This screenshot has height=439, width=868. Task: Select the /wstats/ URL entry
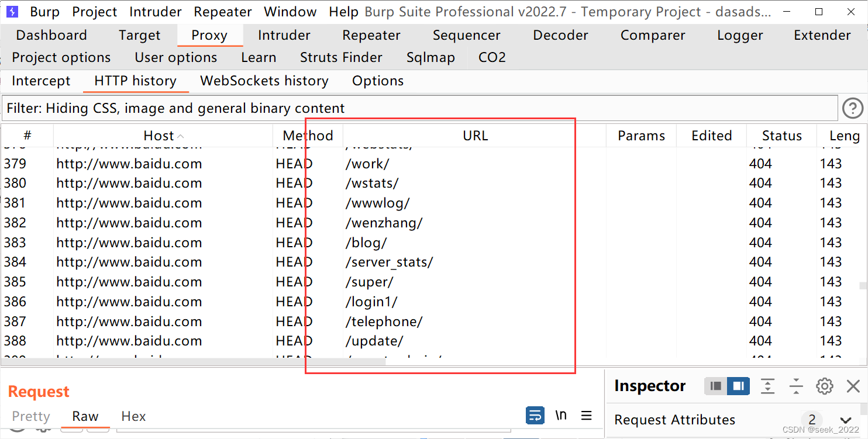[372, 183]
